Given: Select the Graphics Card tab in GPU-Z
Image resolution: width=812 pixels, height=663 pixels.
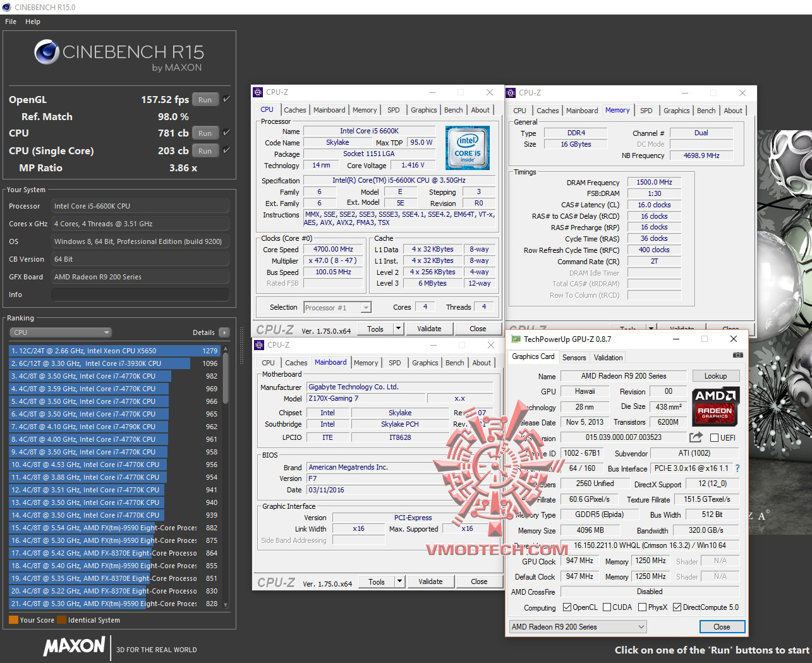Looking at the screenshot, I should [x=533, y=356].
